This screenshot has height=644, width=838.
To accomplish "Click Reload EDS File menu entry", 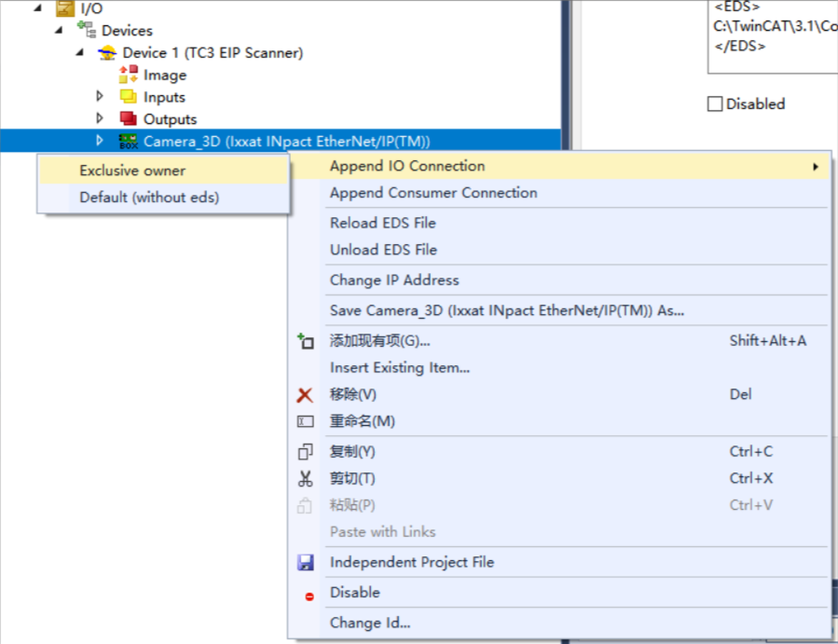I will pyautogui.click(x=382, y=223).
